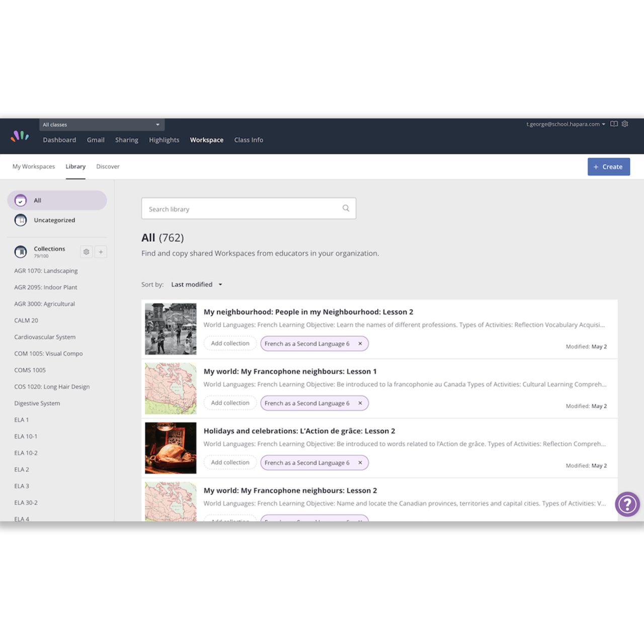Open the Highlights menu item
The image size is (644, 644).
point(164,140)
